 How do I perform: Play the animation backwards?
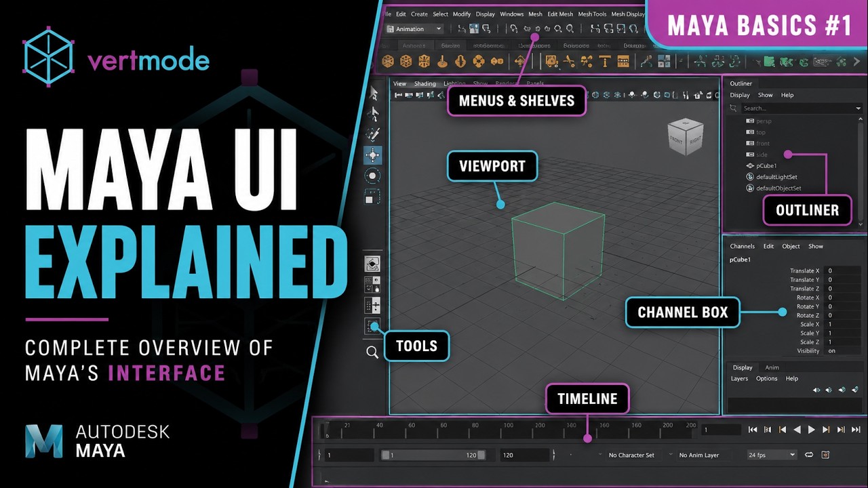click(x=797, y=430)
